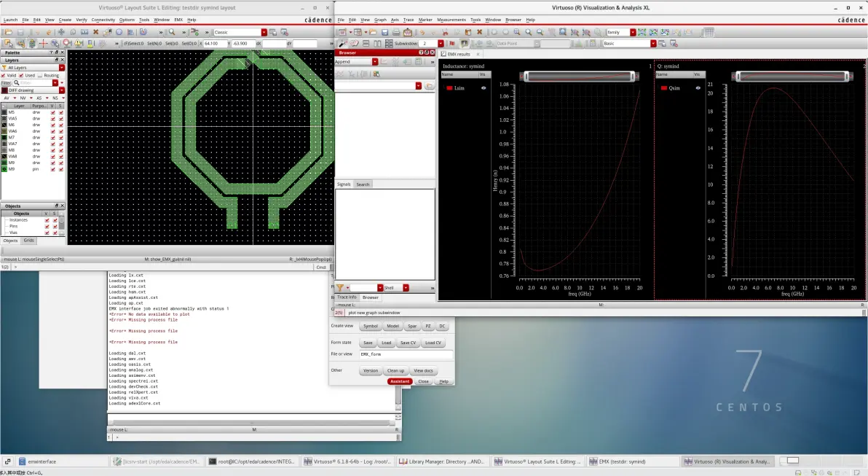Click the red X delete icon in layout toolbar
Screen dimensions: 868x476
(96, 32)
